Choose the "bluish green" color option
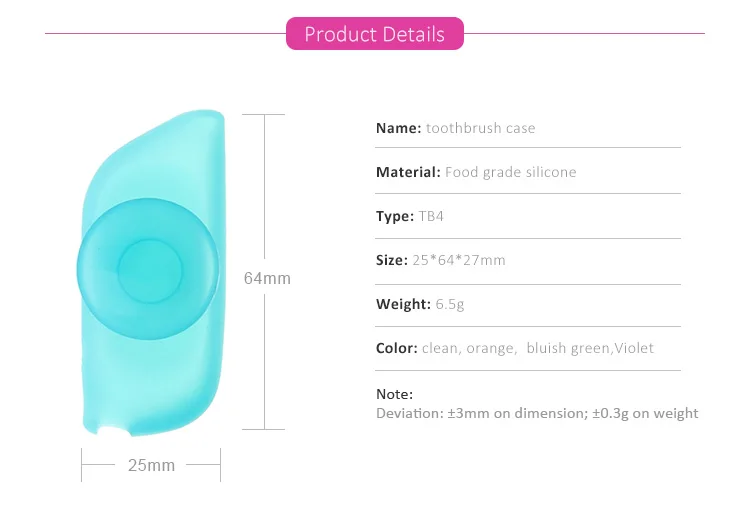 point(568,348)
